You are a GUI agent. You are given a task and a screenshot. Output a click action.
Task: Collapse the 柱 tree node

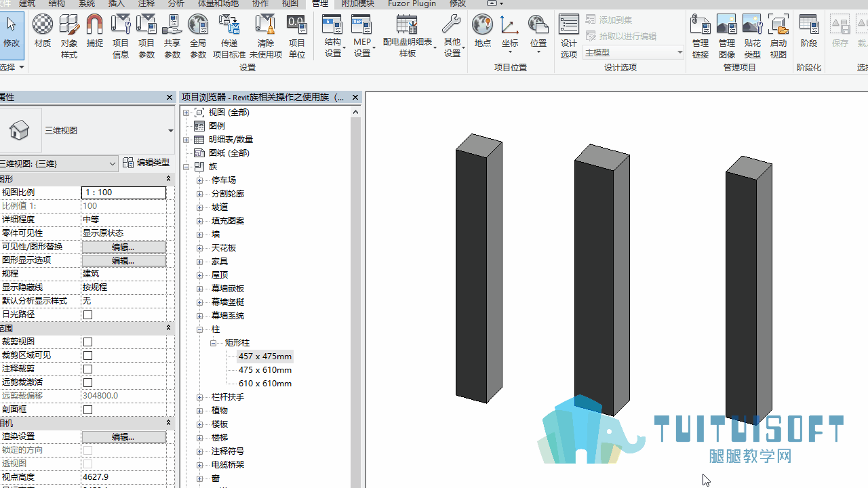200,329
